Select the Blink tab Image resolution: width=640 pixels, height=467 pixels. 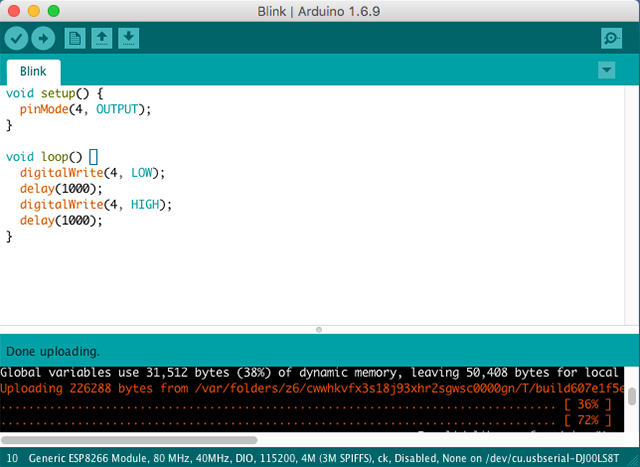click(33, 71)
